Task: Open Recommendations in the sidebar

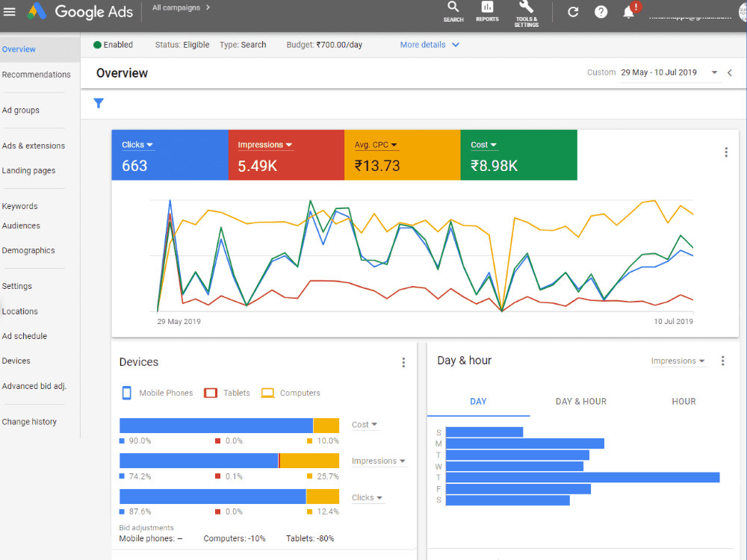Action: (36, 75)
